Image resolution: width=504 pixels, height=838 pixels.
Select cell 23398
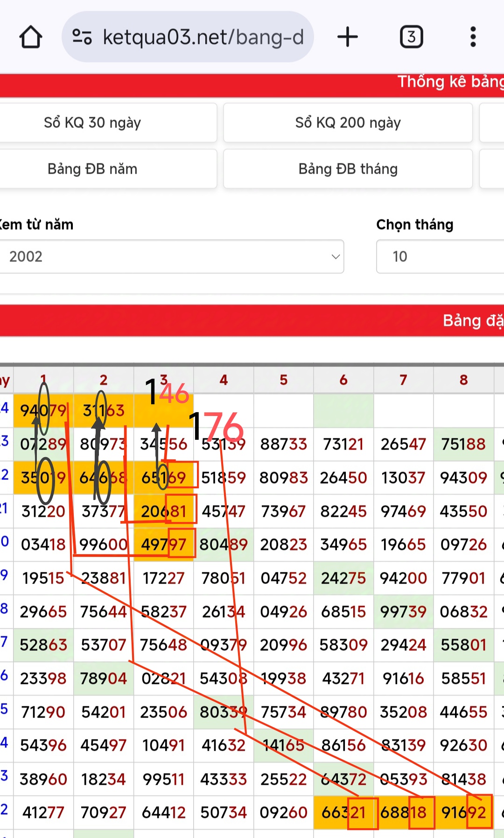point(43,678)
